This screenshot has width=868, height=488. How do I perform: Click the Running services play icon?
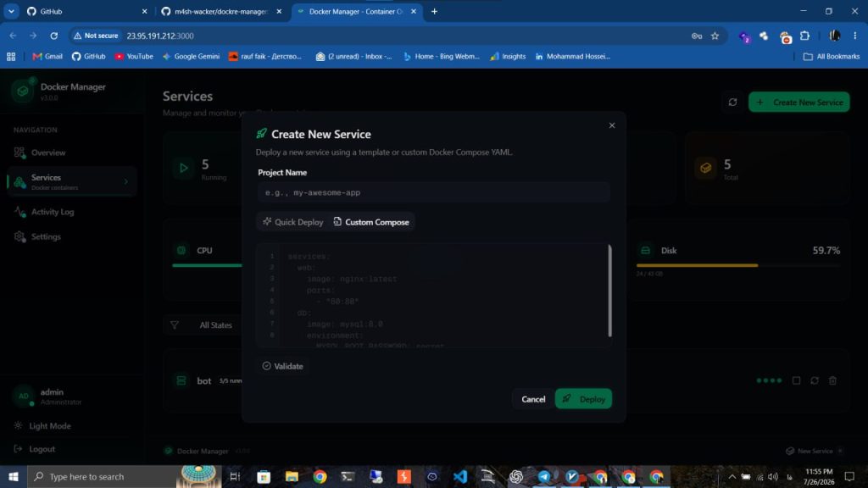click(183, 169)
